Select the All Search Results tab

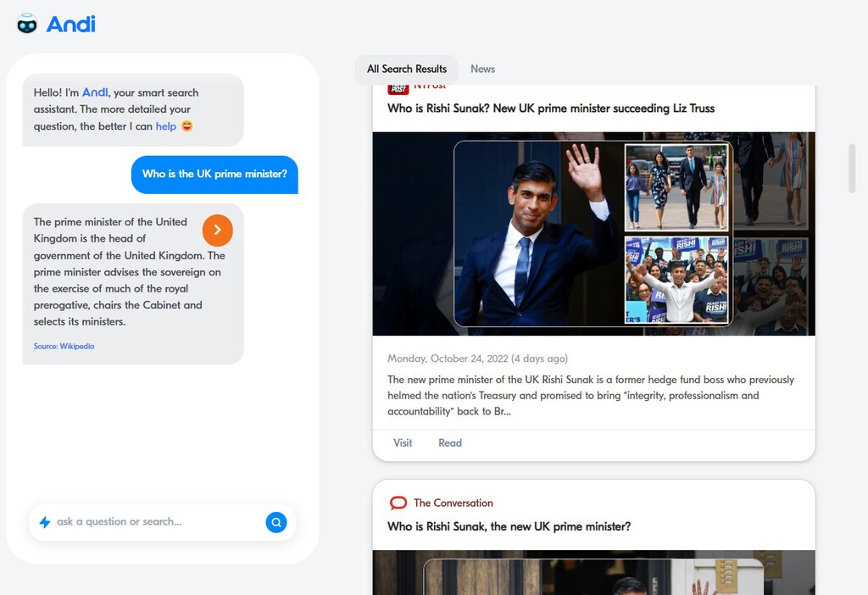[406, 70]
